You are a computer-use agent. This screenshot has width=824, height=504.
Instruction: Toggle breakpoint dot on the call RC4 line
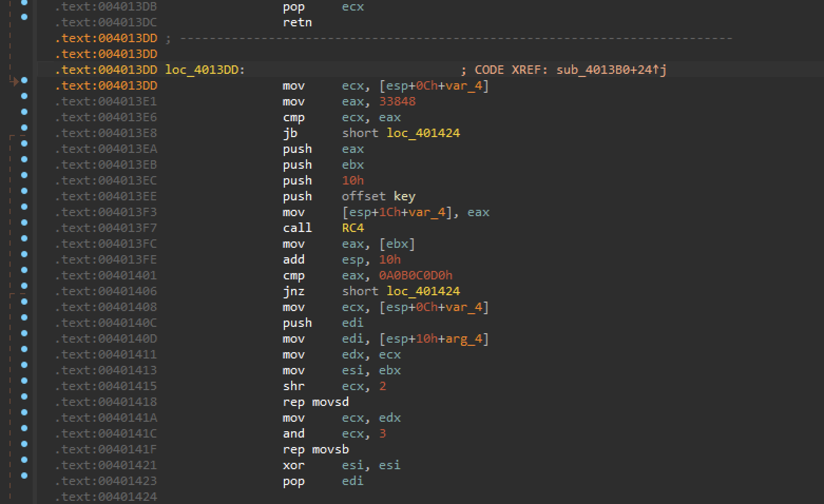(24, 222)
